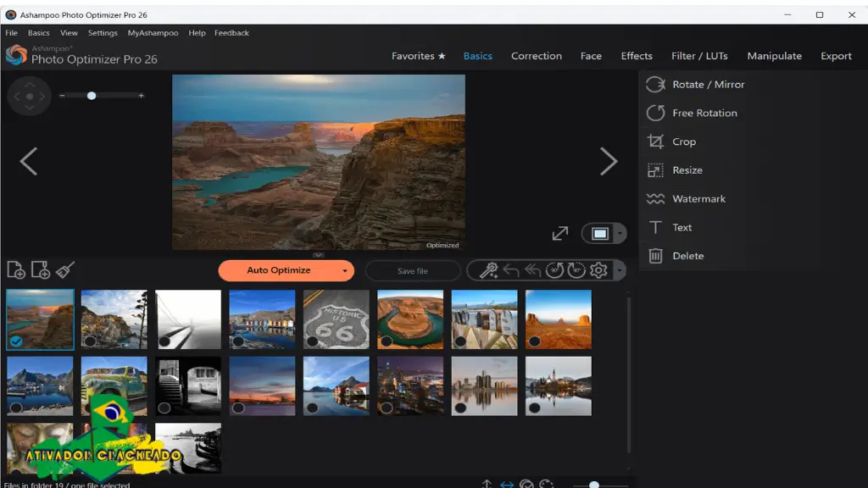
Task: Click the magic wand optimize icon
Action: pos(488,270)
